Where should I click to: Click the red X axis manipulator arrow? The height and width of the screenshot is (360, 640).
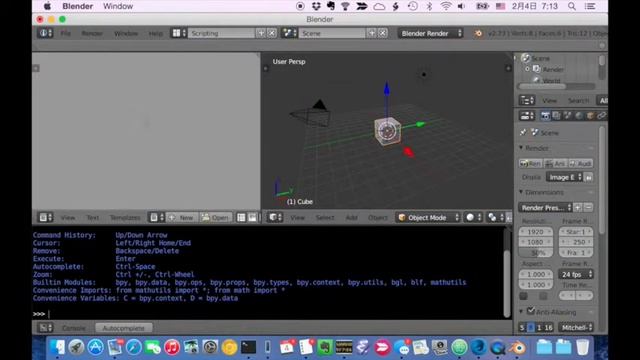[x=409, y=152]
